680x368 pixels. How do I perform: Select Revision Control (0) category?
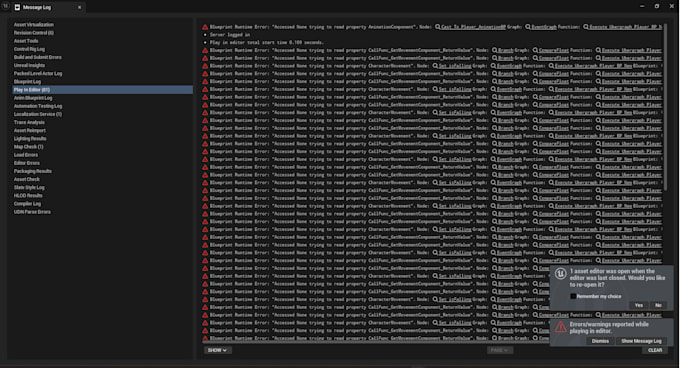pyautogui.click(x=34, y=33)
